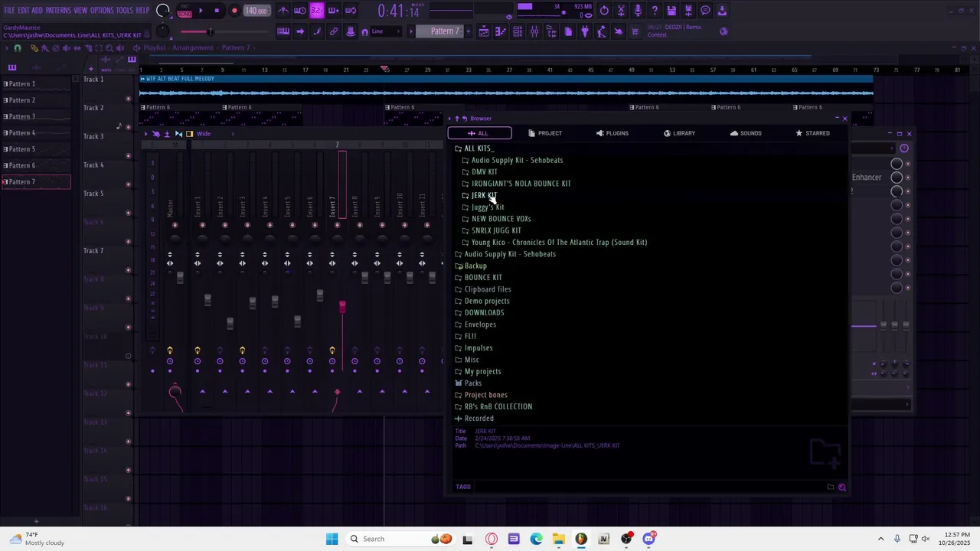Viewport: 980px width, 551px height.
Task: Stop playback with the stop button
Action: [217, 11]
